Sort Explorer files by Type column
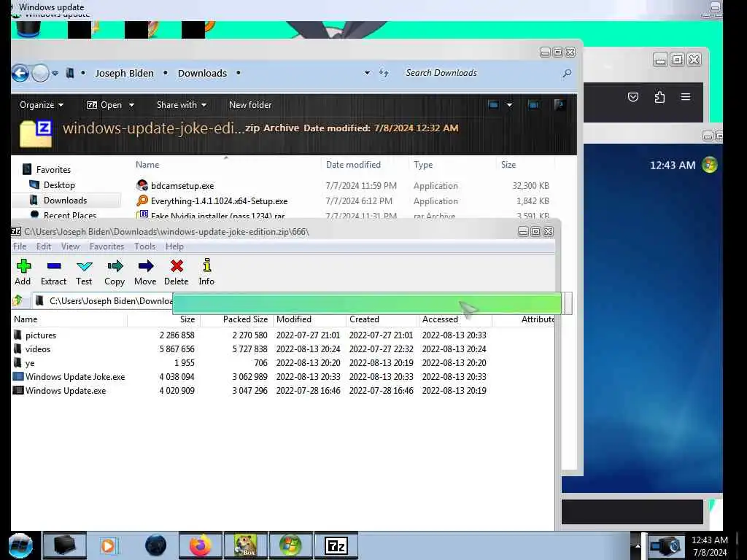Viewport: 747px width, 560px height. (423, 165)
